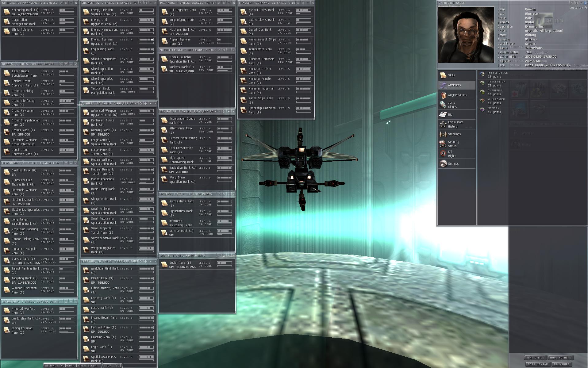Click the Rockets skill level progress bar
588x368 pixels.
click(x=225, y=67)
